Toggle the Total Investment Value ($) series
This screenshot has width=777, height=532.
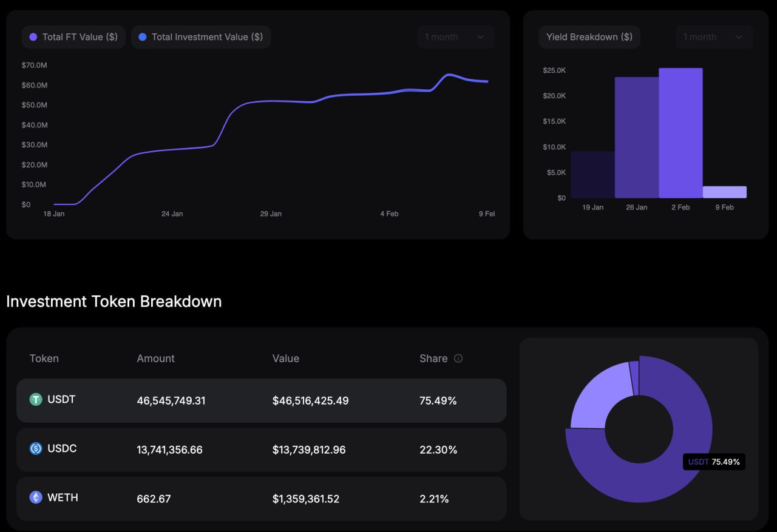click(x=201, y=37)
